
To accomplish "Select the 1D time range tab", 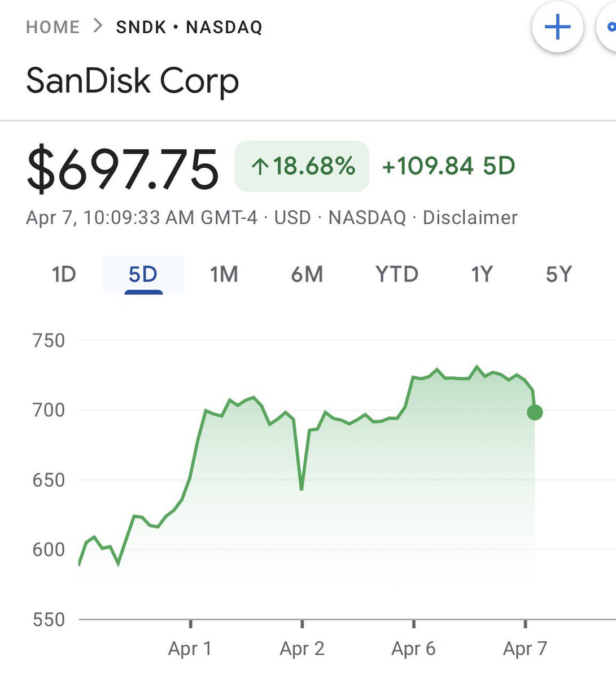I will pos(64,275).
